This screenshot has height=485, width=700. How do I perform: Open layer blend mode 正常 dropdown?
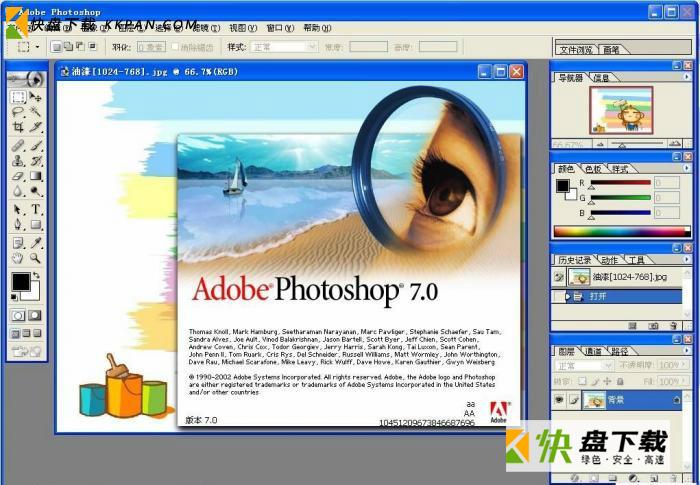coord(584,366)
